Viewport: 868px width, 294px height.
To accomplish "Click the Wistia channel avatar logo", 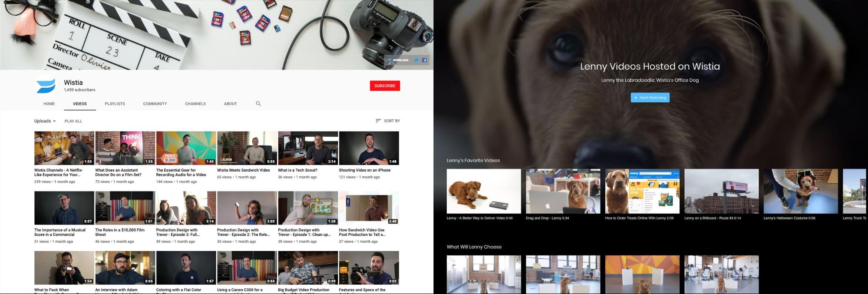I will pos(46,86).
